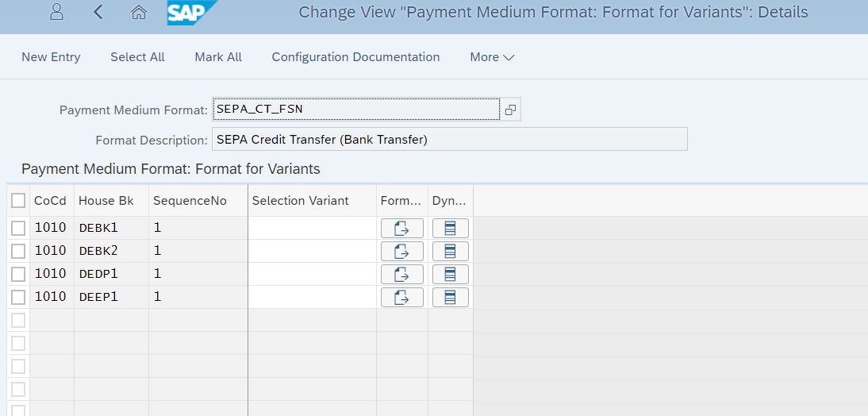868x416 pixels.
Task: Open format parameters icon for DEBK2 row
Action: [402, 251]
